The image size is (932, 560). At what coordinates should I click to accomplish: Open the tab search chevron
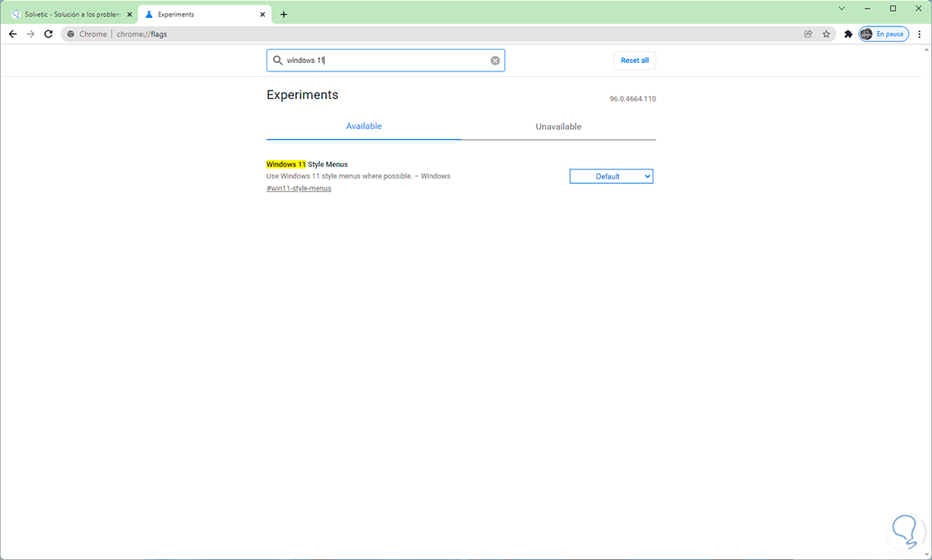coord(842,8)
